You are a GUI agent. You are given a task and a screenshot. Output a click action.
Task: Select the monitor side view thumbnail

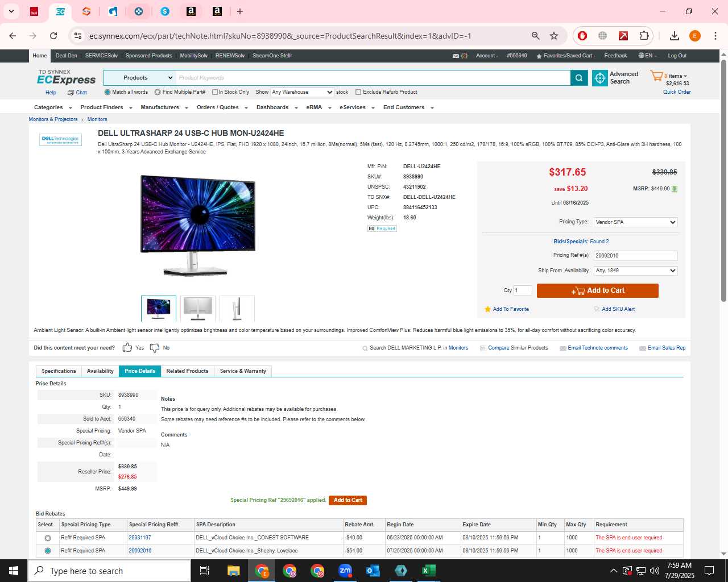tap(237, 309)
